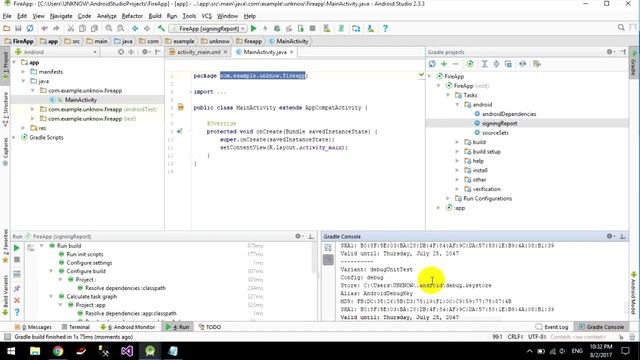
Task: Open the Windows Start menu
Action: point(11,351)
